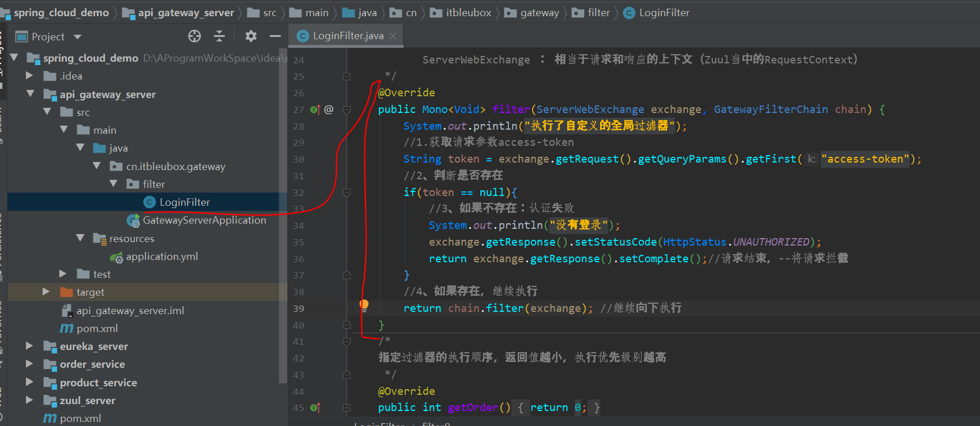Click LoginFilter breadcrumb at top
This screenshot has height=426, width=980.
[664, 12]
